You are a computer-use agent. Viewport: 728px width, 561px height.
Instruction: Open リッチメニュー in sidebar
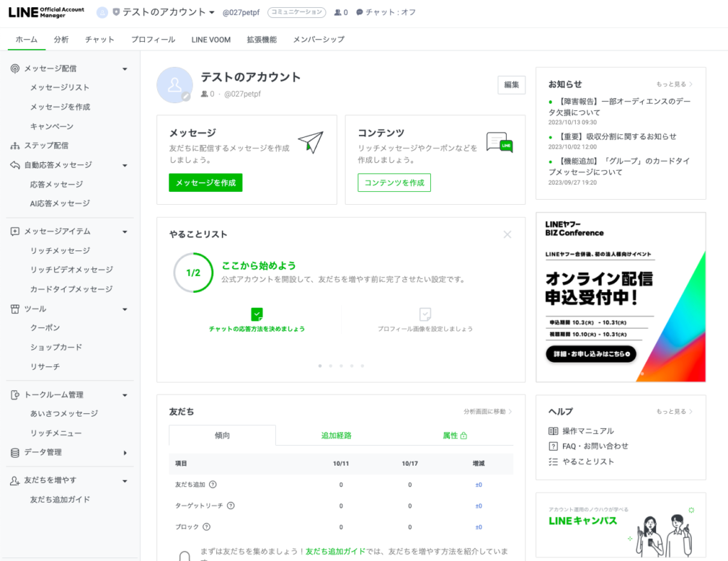point(55,433)
